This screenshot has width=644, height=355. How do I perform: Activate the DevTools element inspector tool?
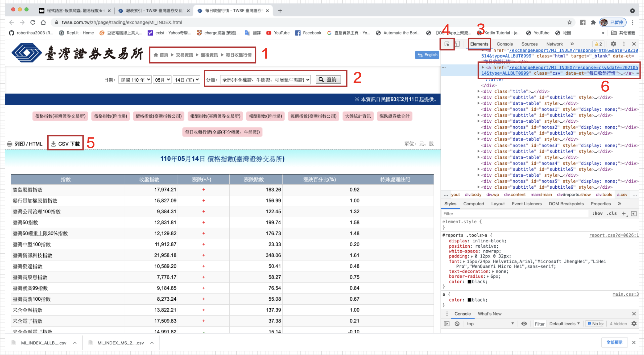coord(447,44)
